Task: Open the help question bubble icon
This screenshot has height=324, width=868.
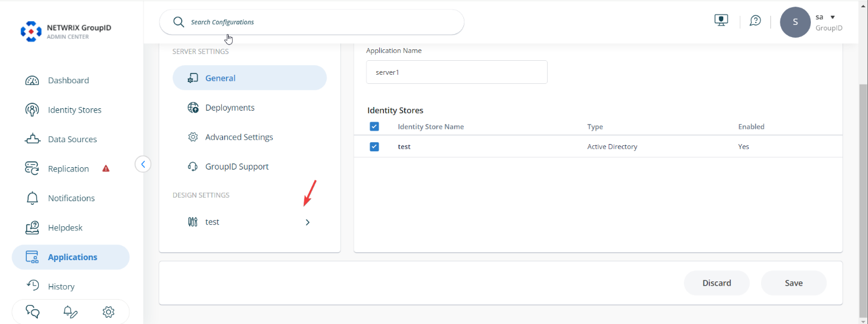Action: point(756,21)
